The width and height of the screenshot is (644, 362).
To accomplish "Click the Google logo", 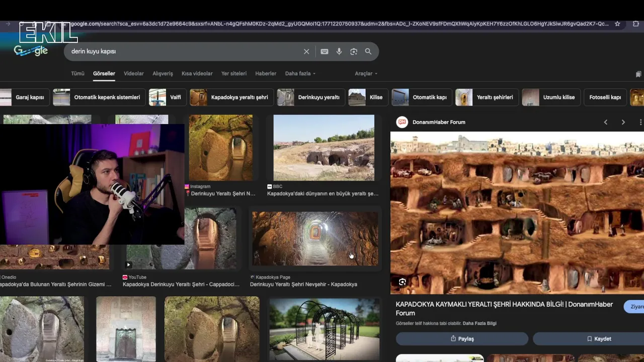I will pos(31,50).
